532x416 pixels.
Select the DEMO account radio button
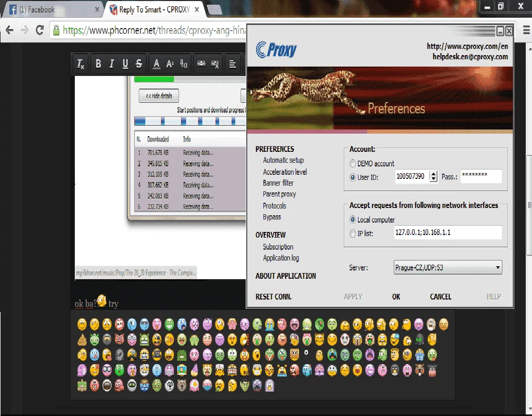click(353, 164)
